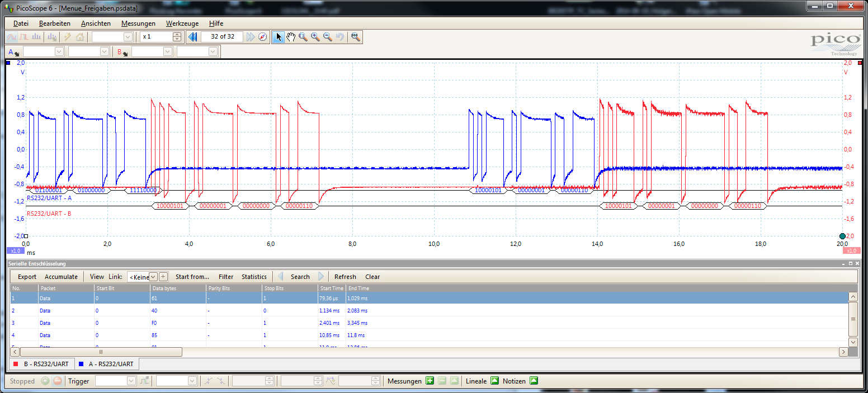This screenshot has width=868, height=393.
Task: Open the Werkzeuge menu
Action: [182, 23]
